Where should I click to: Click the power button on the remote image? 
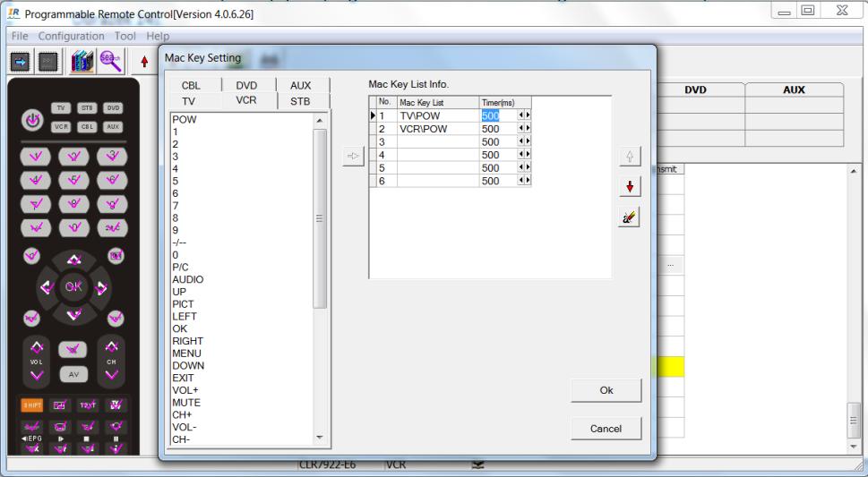(x=32, y=120)
